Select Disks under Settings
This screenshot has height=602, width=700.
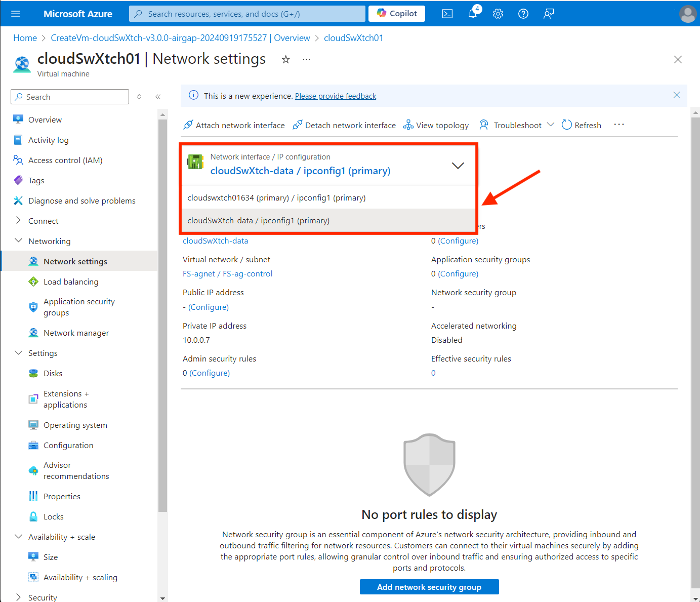(x=53, y=374)
